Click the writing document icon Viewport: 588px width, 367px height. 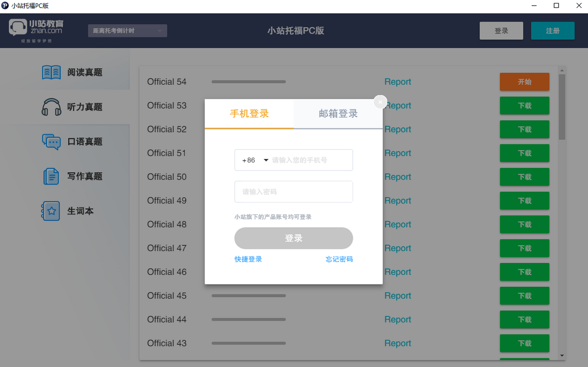pos(51,176)
